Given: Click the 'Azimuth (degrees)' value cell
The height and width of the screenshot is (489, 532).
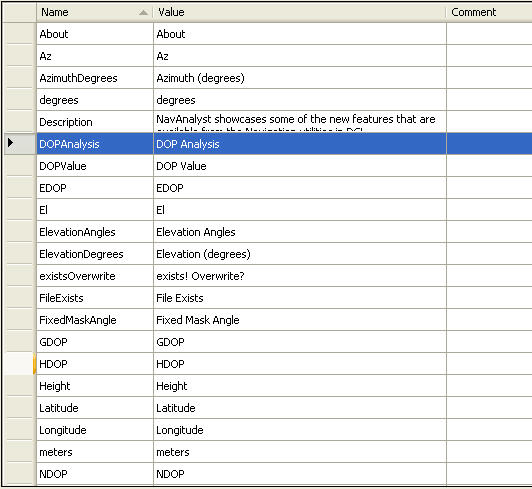Looking at the screenshot, I should pyautogui.click(x=300, y=78).
